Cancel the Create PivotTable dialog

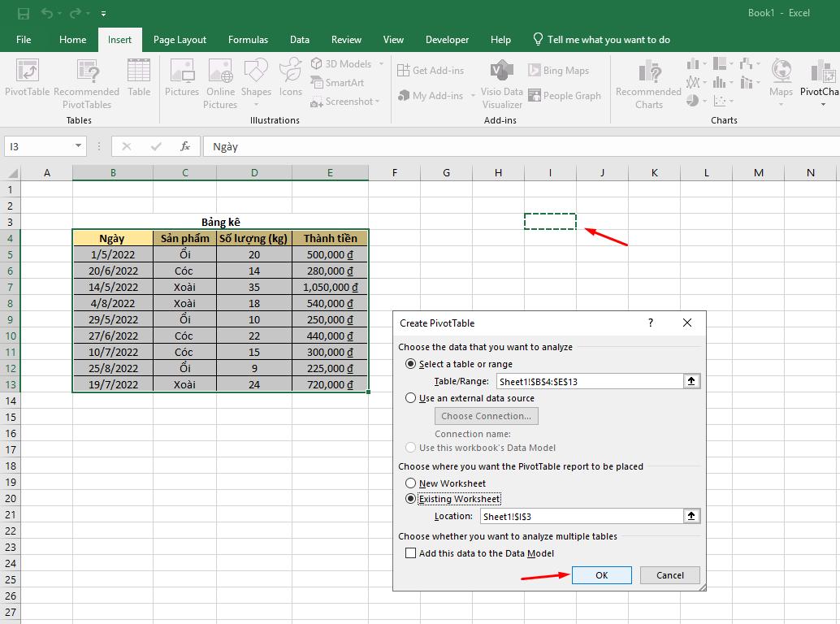coord(669,574)
